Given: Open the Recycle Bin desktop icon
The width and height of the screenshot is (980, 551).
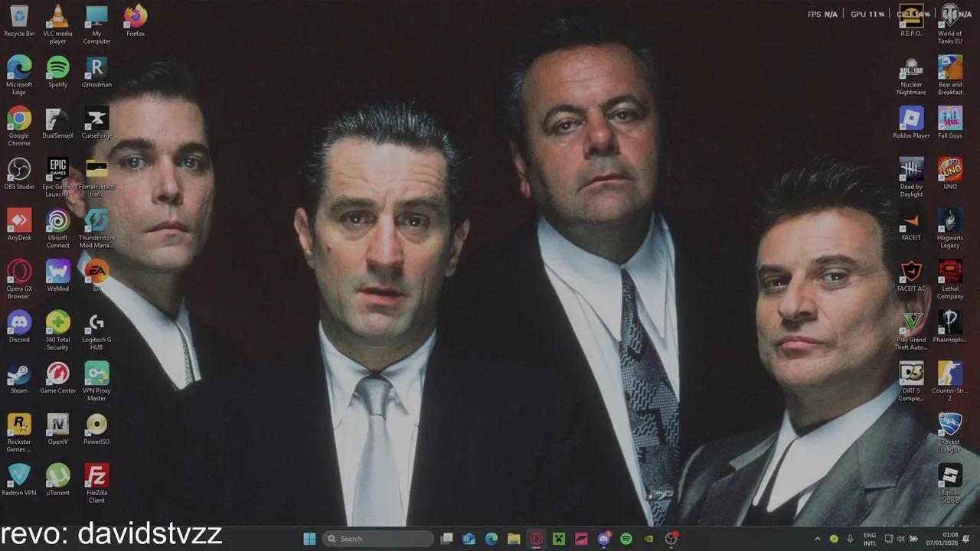Looking at the screenshot, I should [19, 21].
